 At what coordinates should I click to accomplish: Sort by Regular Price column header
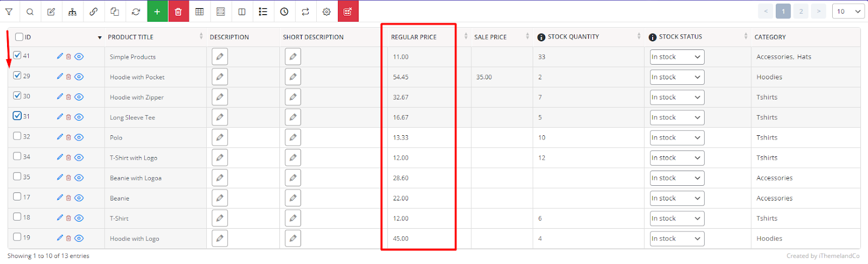[x=413, y=37]
